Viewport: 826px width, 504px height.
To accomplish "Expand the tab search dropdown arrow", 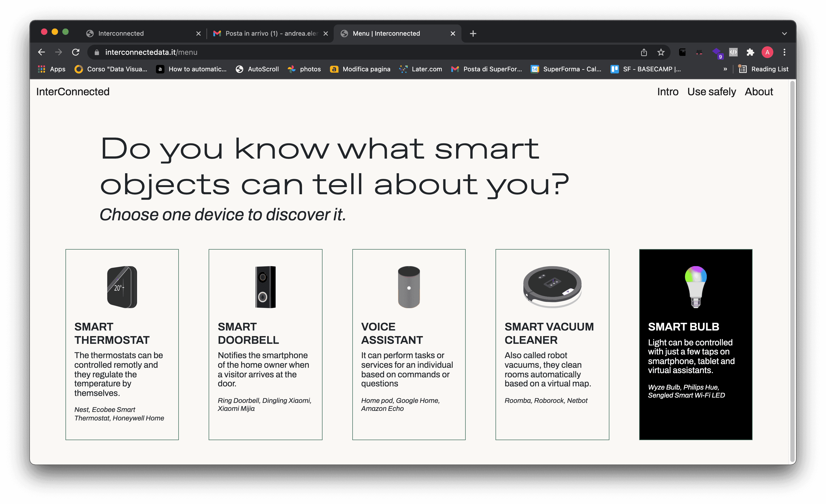I will point(784,34).
